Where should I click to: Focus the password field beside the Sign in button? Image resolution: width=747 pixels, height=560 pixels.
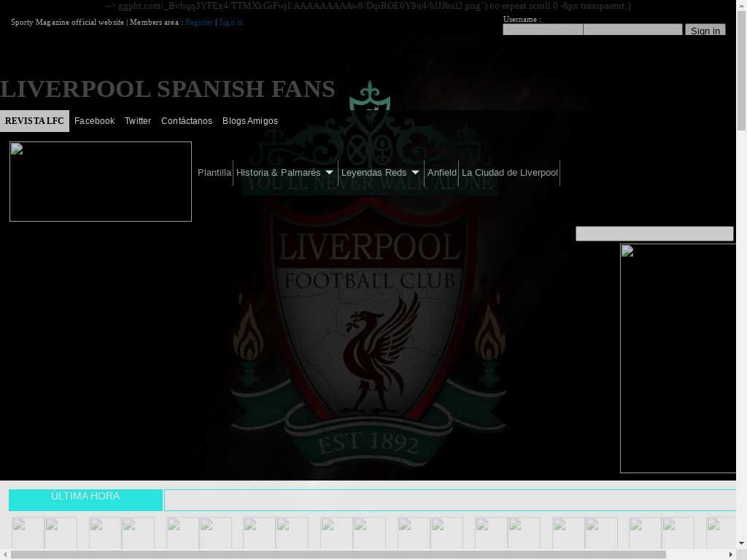tap(632, 29)
